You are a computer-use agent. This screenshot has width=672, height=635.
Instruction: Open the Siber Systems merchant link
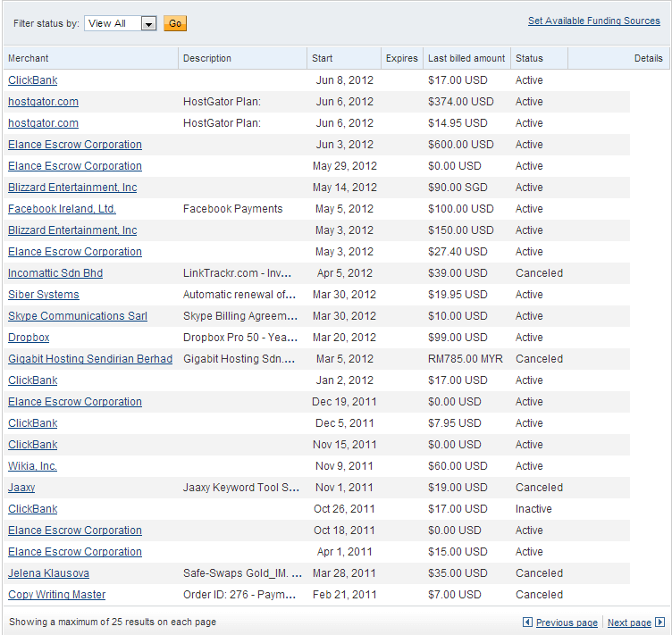pos(43,295)
